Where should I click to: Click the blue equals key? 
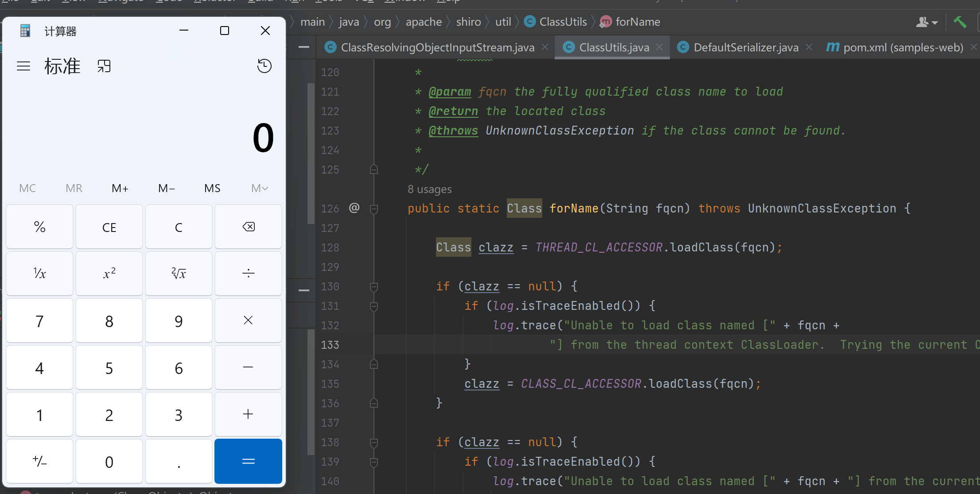pyautogui.click(x=249, y=461)
